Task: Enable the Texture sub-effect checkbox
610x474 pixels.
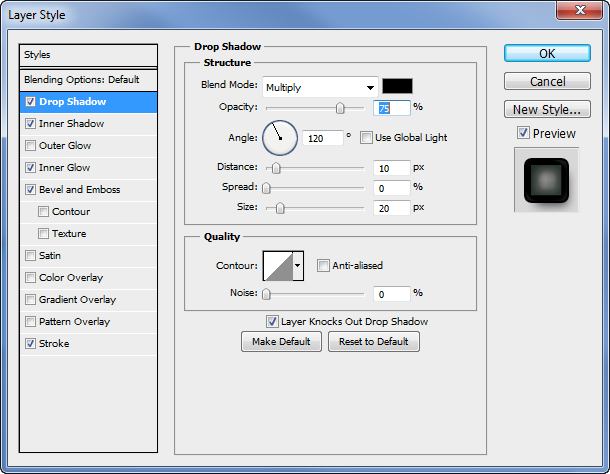Action: (43, 233)
